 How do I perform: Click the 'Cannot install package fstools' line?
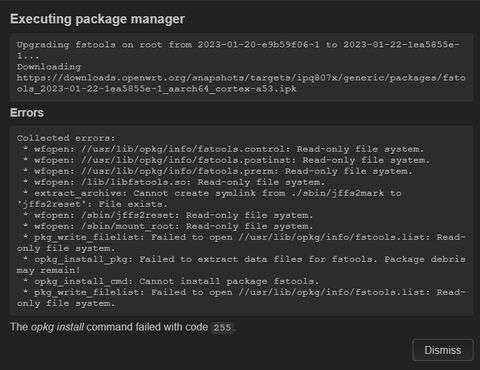(171, 281)
